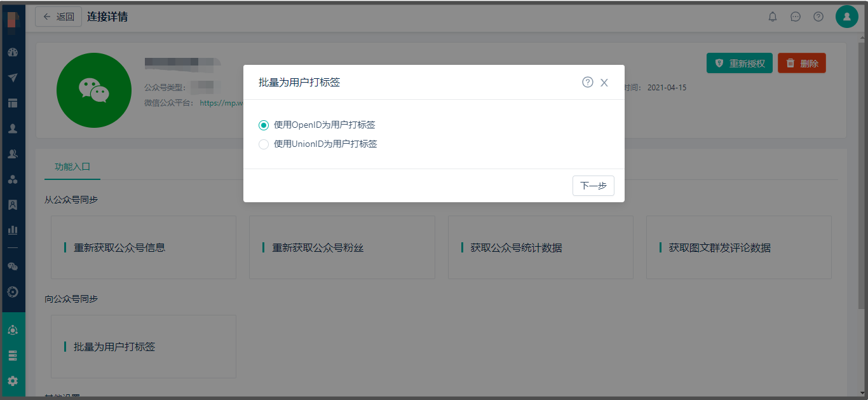
Task: Click the 重新授权 button
Action: 740,63
